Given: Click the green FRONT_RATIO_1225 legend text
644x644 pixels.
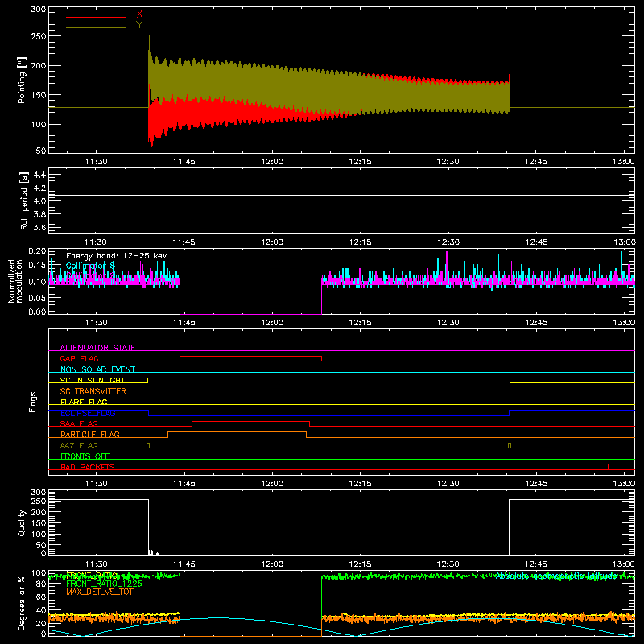Looking at the screenshot, I should [x=104, y=584].
